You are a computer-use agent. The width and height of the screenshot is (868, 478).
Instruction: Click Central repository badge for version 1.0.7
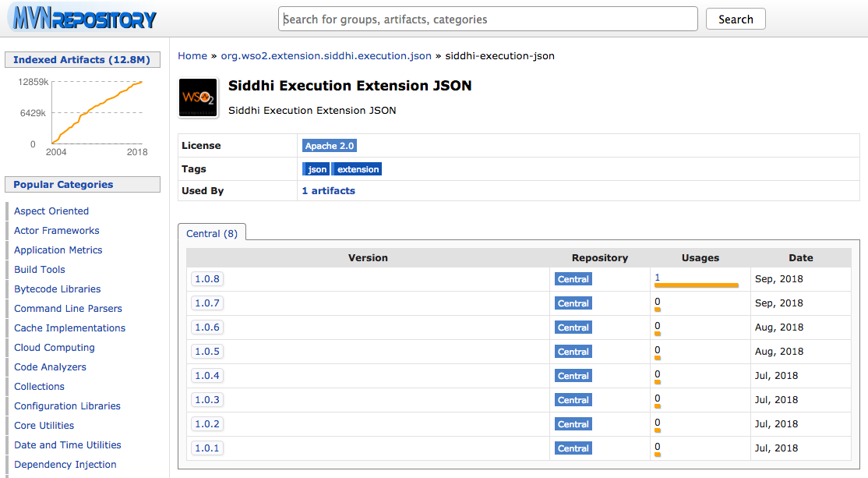573,303
